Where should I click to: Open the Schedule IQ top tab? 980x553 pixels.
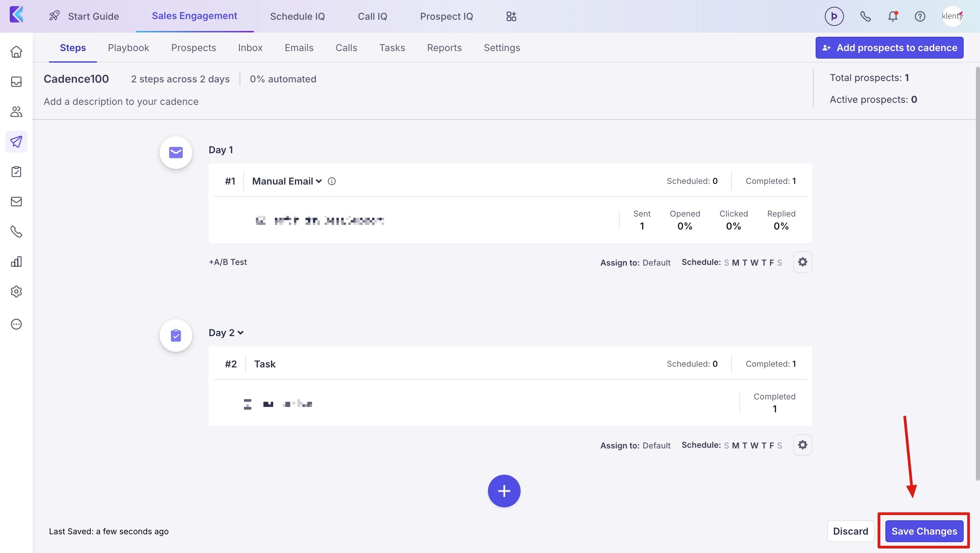click(x=297, y=16)
